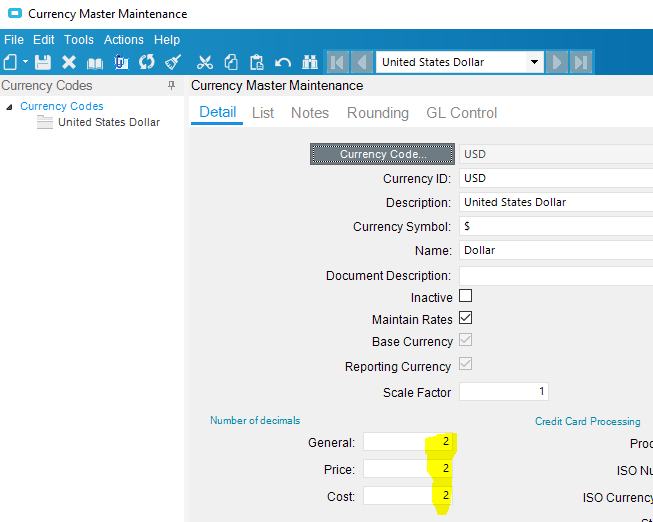The width and height of the screenshot is (653, 522).
Task: Click the Clear broom icon
Action: pyautogui.click(x=173, y=62)
